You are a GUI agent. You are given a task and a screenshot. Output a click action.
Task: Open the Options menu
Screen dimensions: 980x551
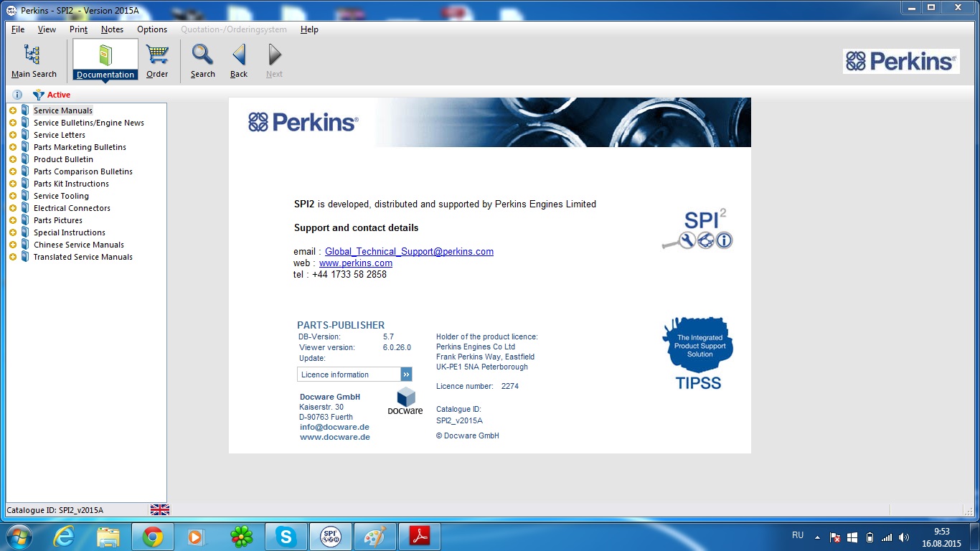(x=152, y=29)
